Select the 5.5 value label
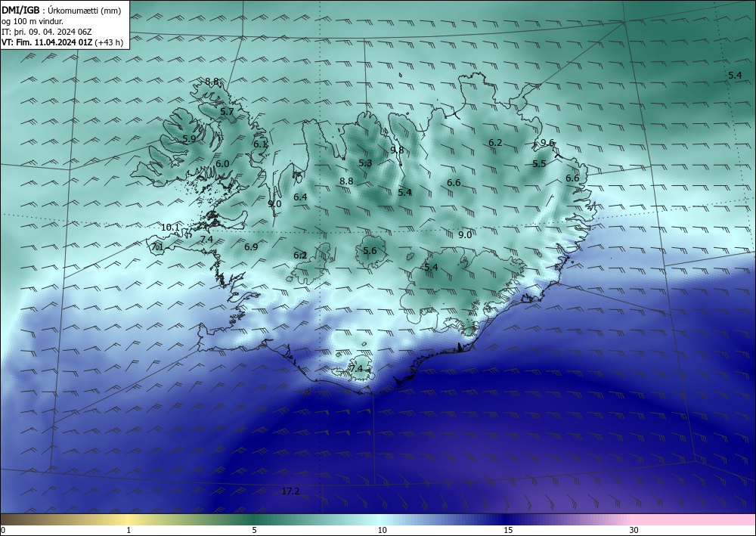 tap(539, 163)
